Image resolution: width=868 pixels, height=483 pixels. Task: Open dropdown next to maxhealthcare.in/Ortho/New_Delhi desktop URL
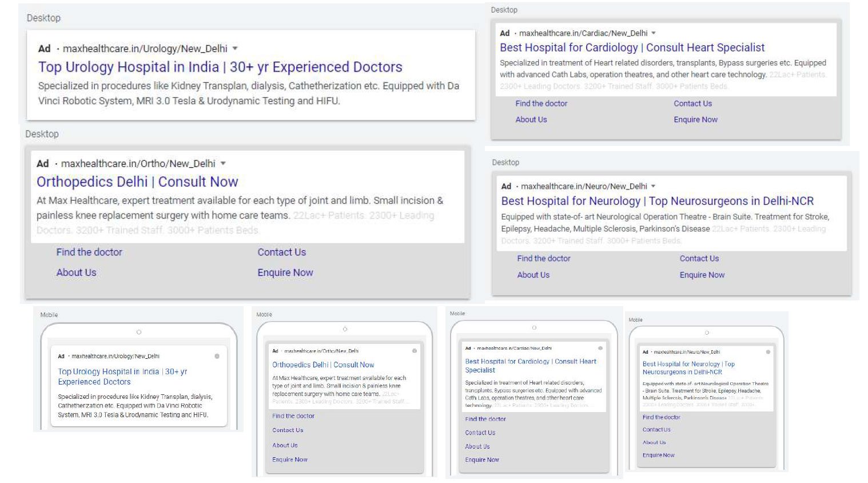click(223, 164)
